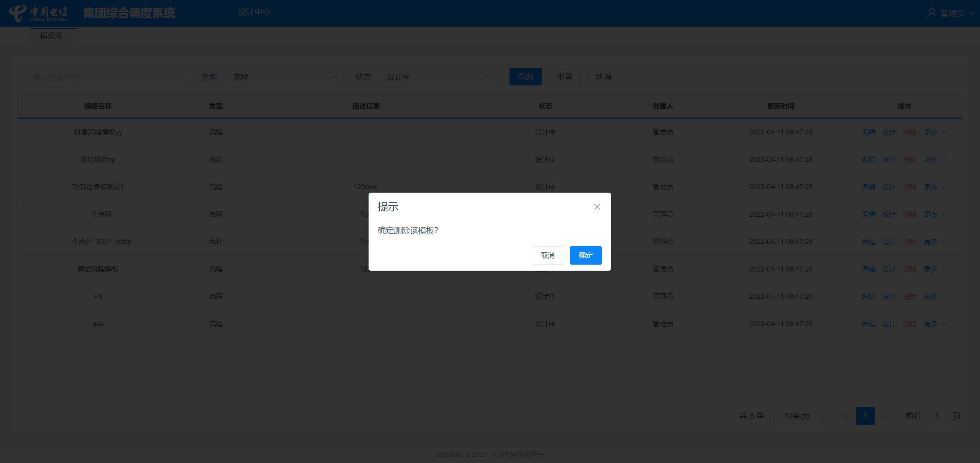Click the 查询 search button

tap(525, 77)
